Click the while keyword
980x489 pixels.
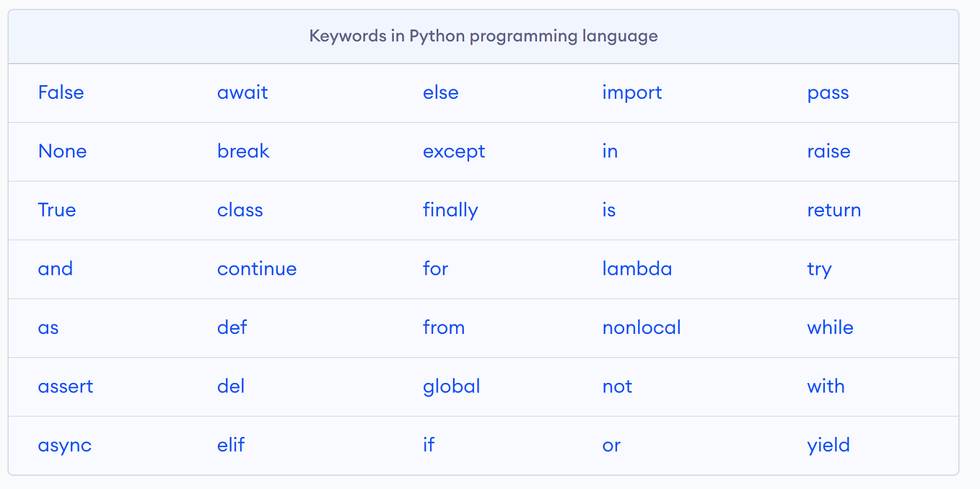830,327
